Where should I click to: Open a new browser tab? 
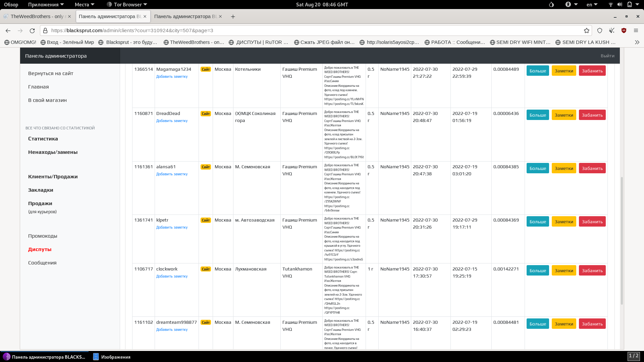point(233,16)
